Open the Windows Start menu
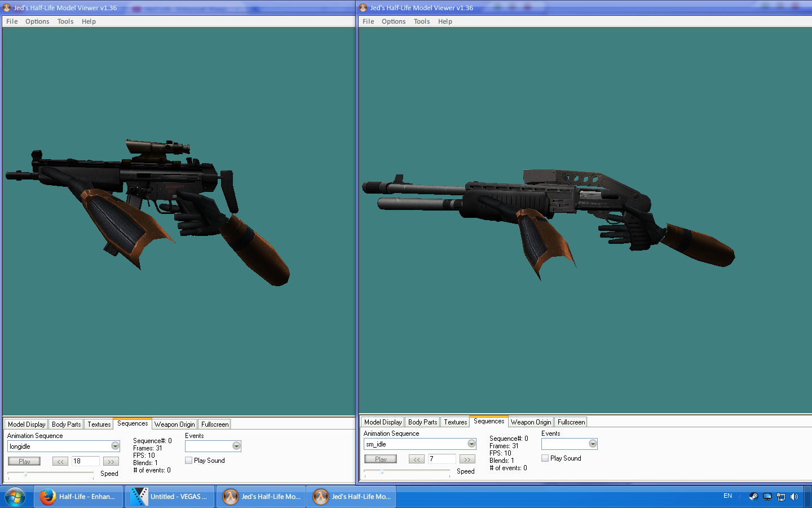 click(x=15, y=497)
